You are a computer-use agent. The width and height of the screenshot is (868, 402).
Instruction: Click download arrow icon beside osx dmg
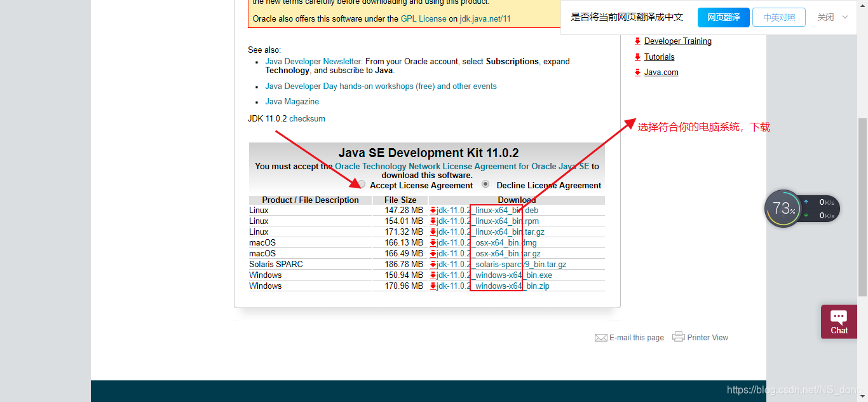coord(433,243)
